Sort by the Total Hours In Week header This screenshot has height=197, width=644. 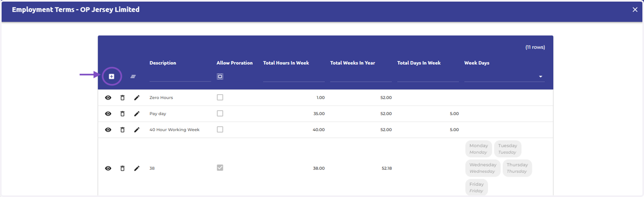coord(286,63)
